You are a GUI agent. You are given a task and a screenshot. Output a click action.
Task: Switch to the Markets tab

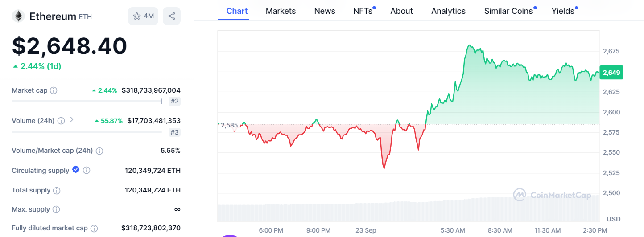tap(281, 11)
